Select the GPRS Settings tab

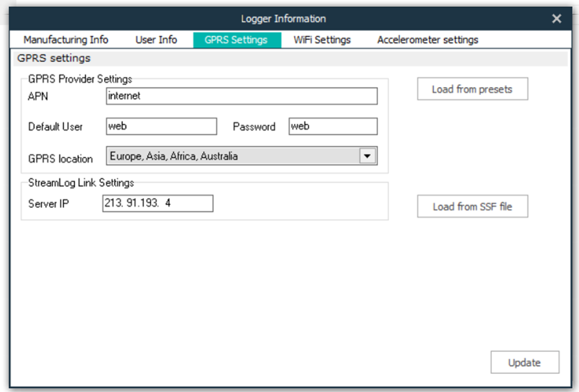[237, 40]
